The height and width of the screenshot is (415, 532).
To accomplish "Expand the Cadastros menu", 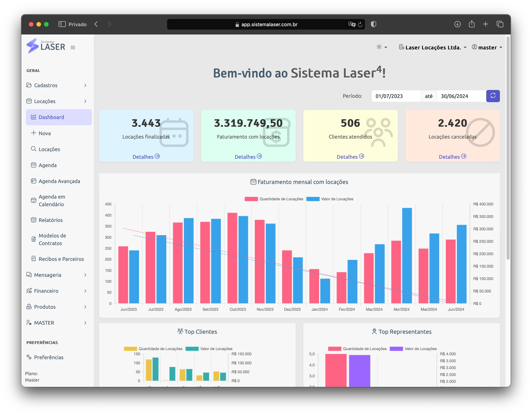I will pyautogui.click(x=57, y=85).
